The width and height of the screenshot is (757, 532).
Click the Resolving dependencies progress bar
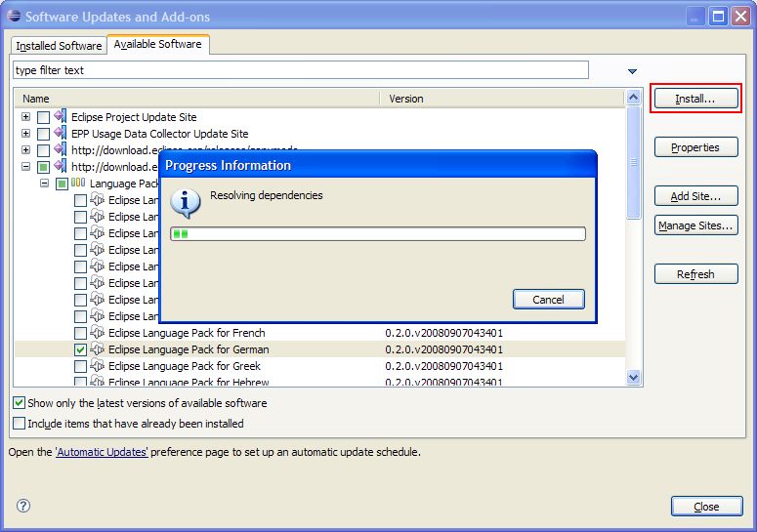point(378,234)
